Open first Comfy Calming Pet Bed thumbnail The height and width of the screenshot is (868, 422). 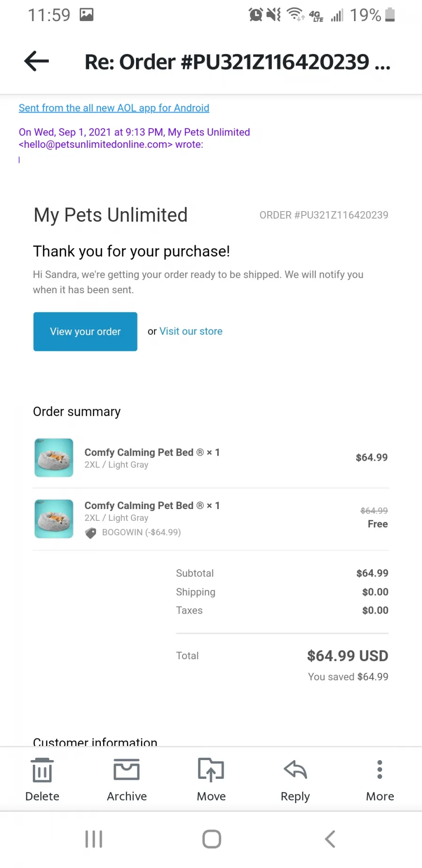(54, 457)
